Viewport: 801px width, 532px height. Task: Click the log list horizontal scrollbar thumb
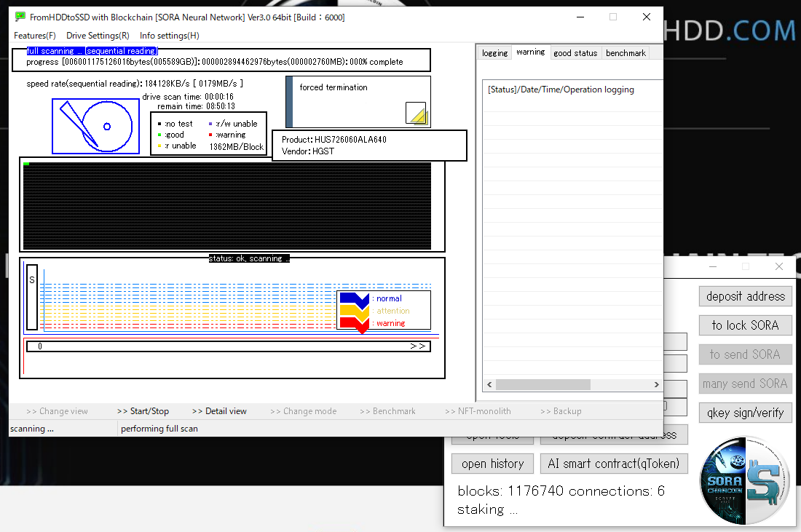pos(543,384)
